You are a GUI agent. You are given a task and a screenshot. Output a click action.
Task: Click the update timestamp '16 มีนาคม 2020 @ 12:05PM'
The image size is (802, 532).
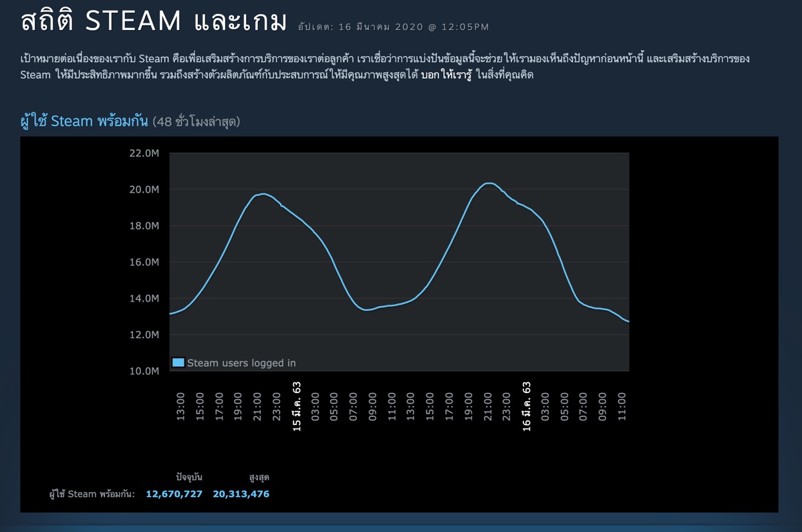414,27
